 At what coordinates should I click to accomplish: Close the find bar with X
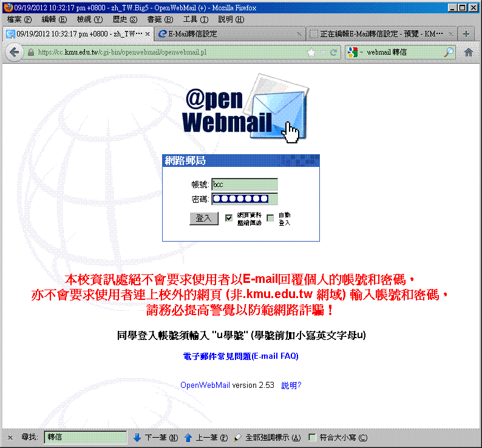10,438
